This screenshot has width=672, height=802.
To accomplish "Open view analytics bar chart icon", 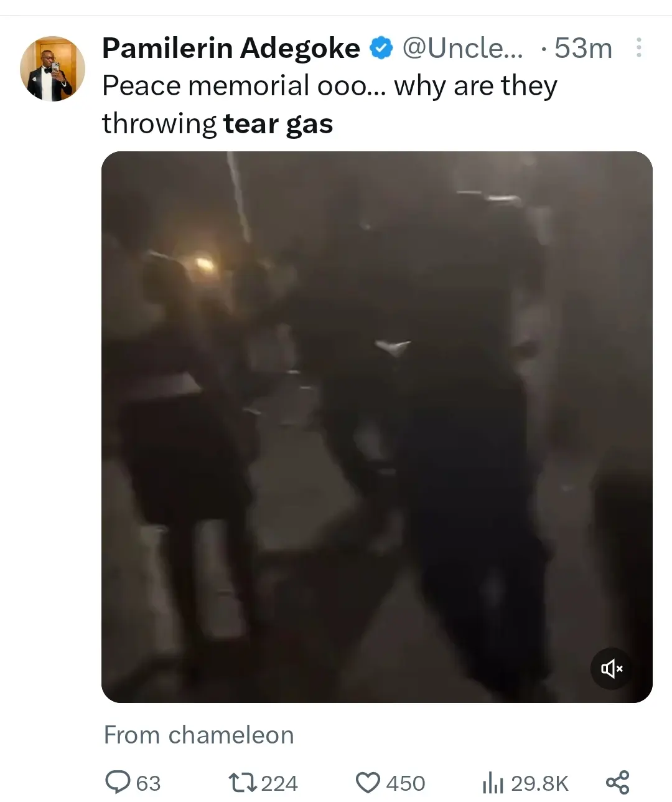I will pyautogui.click(x=493, y=783).
